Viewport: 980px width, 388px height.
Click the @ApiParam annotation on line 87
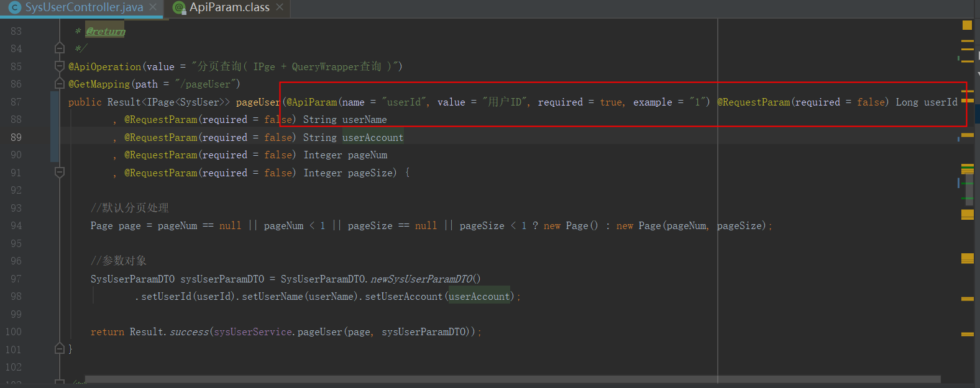point(312,102)
